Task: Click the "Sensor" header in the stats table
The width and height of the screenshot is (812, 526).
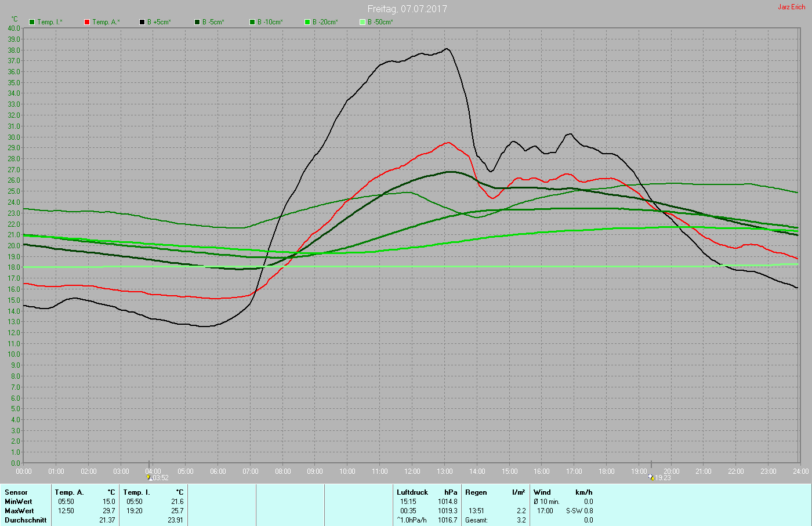Action: 16,492
